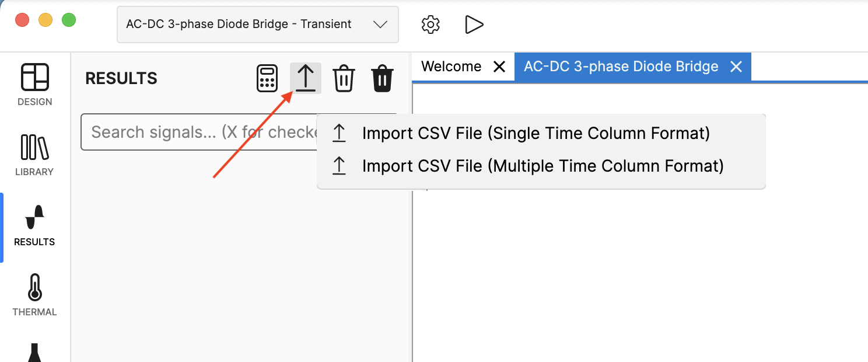Click the chevron on the transient simulation selector
The image size is (868, 362).
[x=380, y=25]
